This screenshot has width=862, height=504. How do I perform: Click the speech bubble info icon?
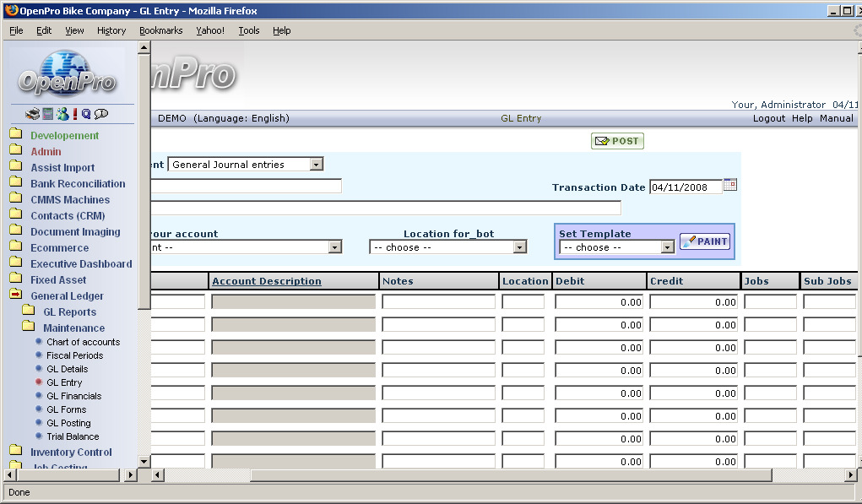click(101, 114)
